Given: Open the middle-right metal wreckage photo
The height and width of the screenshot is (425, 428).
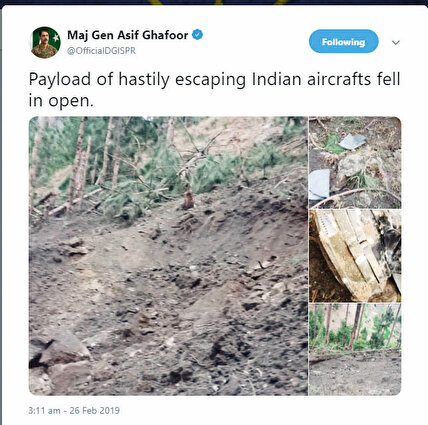Looking at the screenshot, I should (355, 256).
